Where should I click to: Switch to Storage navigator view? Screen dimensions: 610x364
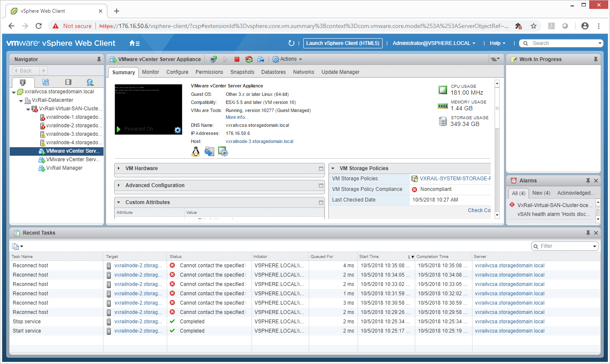[x=68, y=82]
